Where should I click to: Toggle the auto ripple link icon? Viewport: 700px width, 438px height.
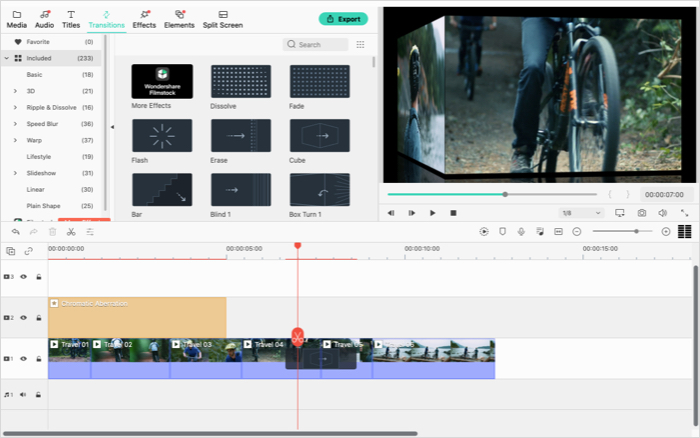click(29, 251)
